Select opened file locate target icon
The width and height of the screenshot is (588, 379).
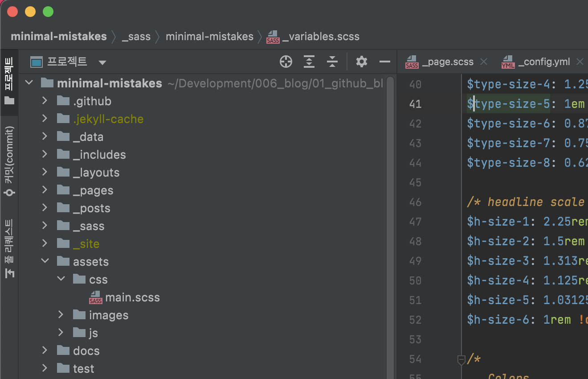[286, 62]
